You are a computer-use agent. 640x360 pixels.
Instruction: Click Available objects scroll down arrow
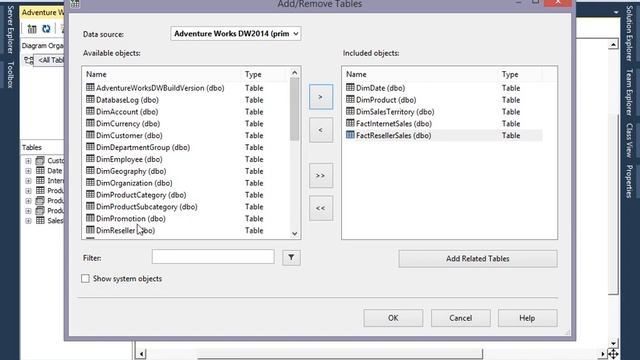tap(294, 234)
